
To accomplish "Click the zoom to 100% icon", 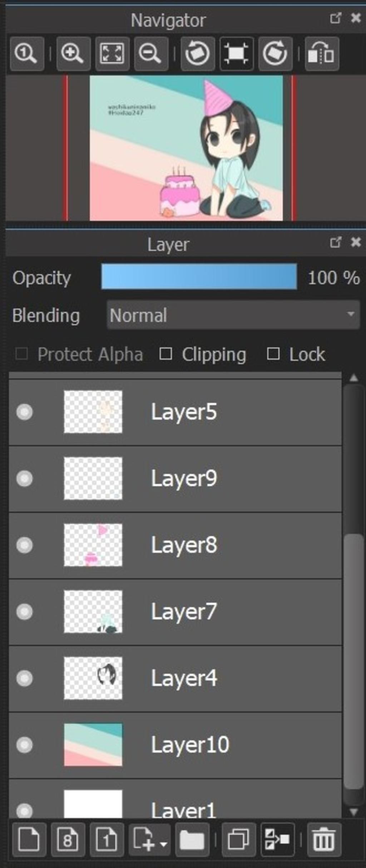I will click(x=27, y=54).
